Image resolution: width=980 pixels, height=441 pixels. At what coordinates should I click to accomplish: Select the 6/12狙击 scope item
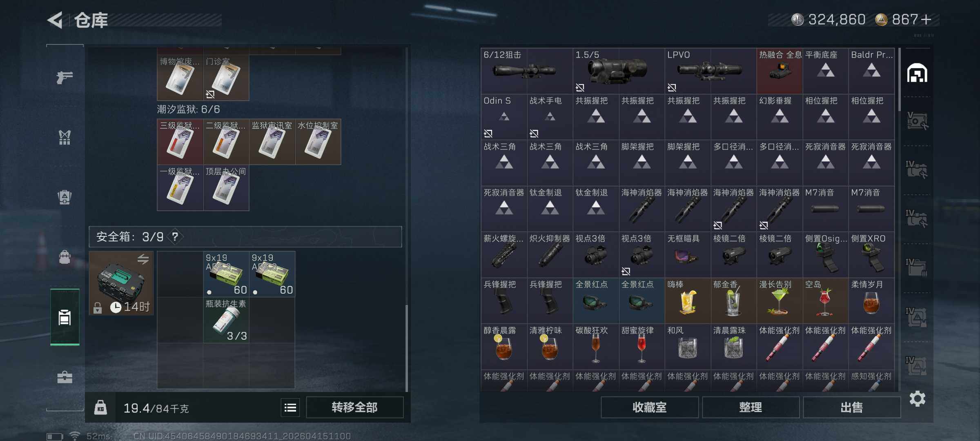pyautogui.click(x=527, y=71)
